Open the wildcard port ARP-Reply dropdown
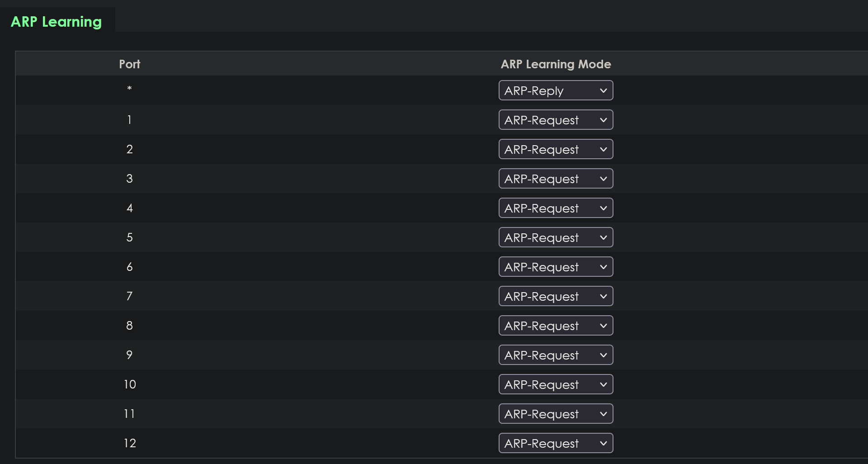Viewport: 868px width, 464px height. 556,90
